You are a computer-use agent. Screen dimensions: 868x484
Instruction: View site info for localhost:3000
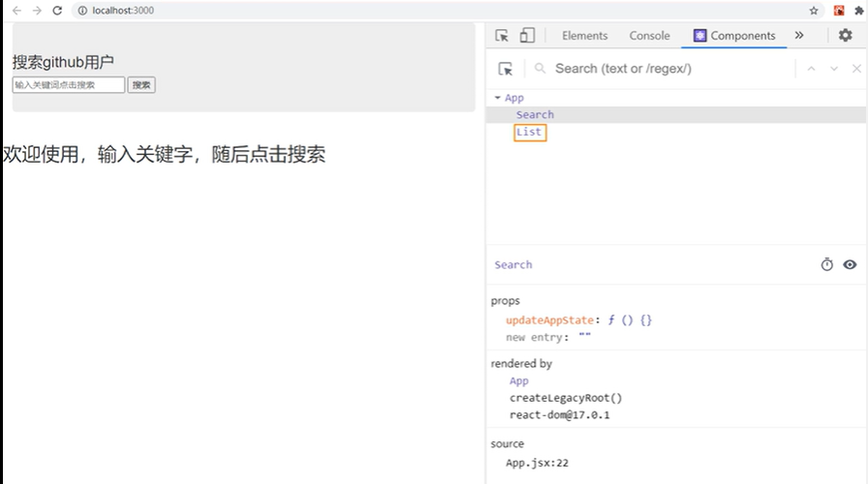[82, 11]
